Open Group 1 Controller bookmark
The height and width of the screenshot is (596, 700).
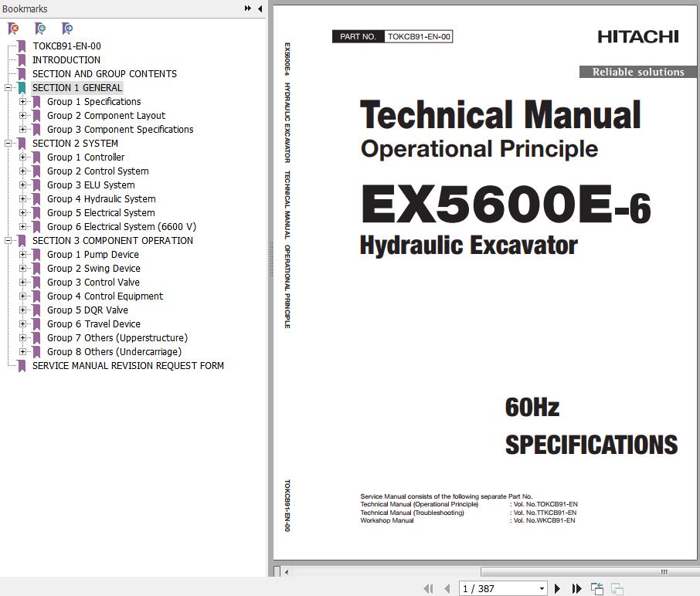(86, 157)
